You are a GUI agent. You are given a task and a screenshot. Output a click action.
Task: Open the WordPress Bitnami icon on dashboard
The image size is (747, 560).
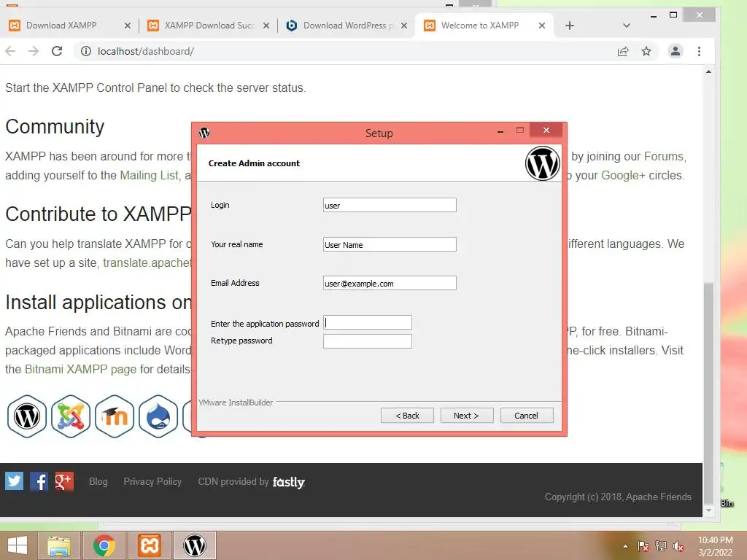(x=27, y=416)
